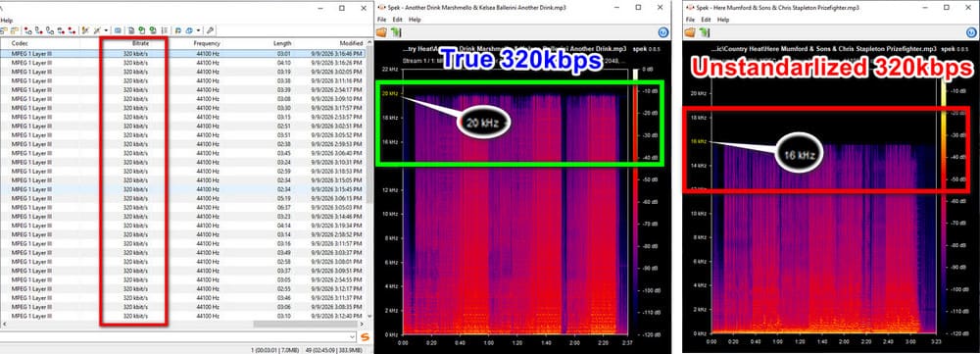Screen dimensions: 980x354
Task: Select the row with length 03:01
Action: [182, 54]
